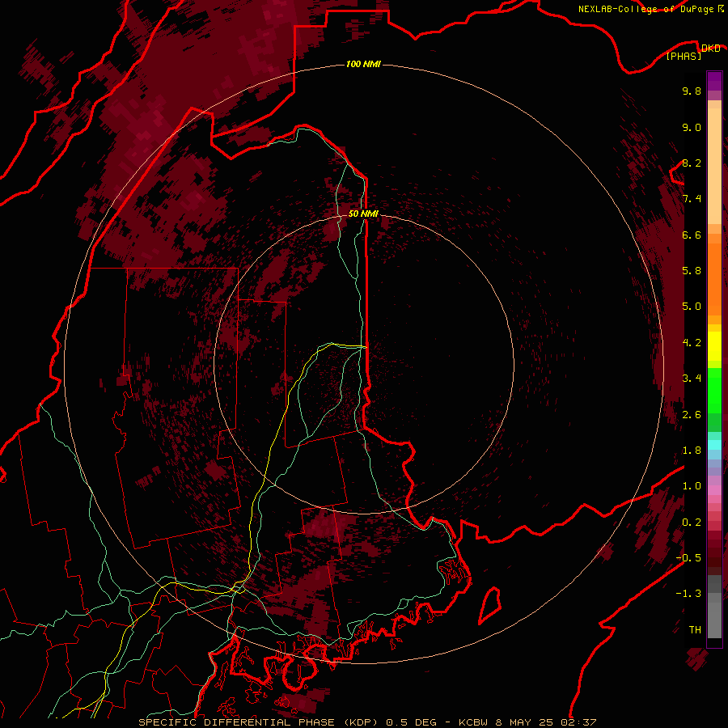Click the 8.2 scale value label
Viewport: 728px width, 728px height.
point(692,163)
